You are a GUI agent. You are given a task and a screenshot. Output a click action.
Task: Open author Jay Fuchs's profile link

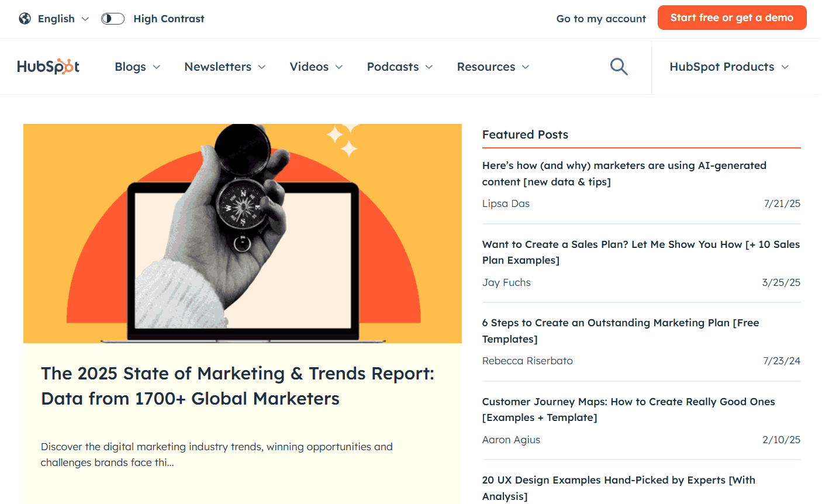(x=506, y=282)
